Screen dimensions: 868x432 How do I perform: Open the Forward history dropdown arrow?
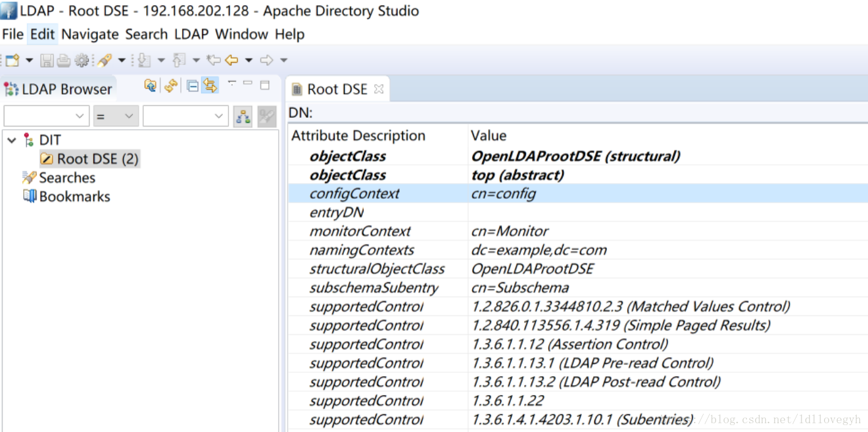click(x=284, y=60)
